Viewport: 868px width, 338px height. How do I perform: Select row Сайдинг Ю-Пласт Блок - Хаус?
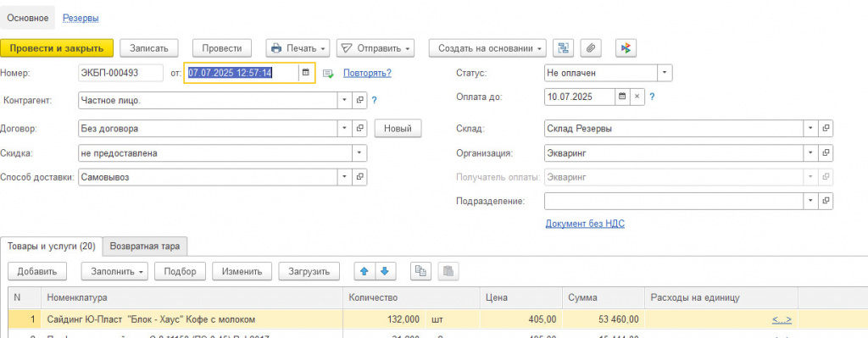coord(192,319)
